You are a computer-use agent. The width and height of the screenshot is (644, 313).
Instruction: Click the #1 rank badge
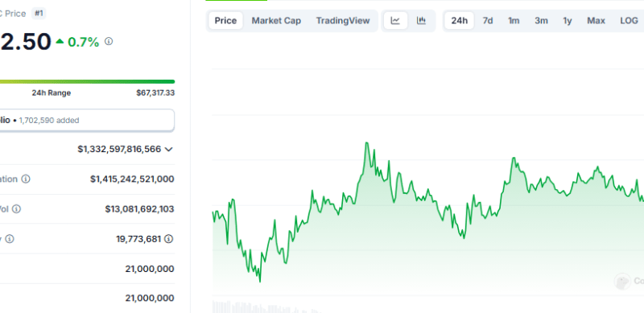tap(39, 14)
